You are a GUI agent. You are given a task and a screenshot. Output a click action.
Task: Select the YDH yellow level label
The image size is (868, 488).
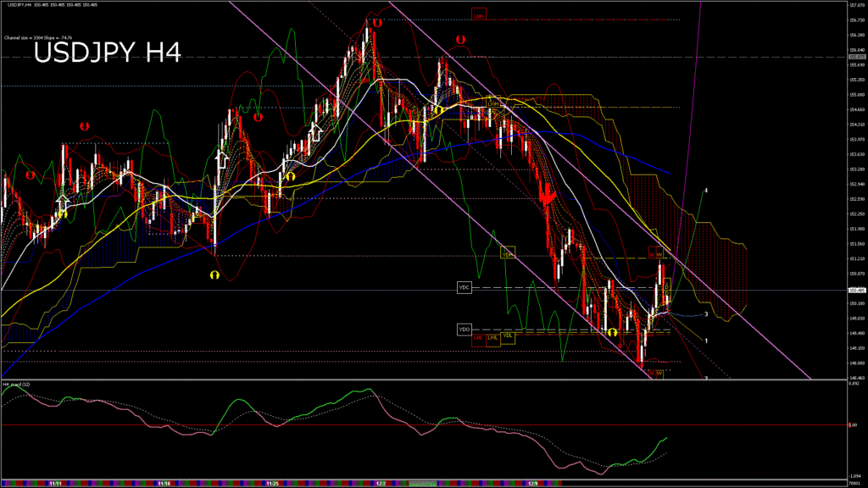pos(507,253)
